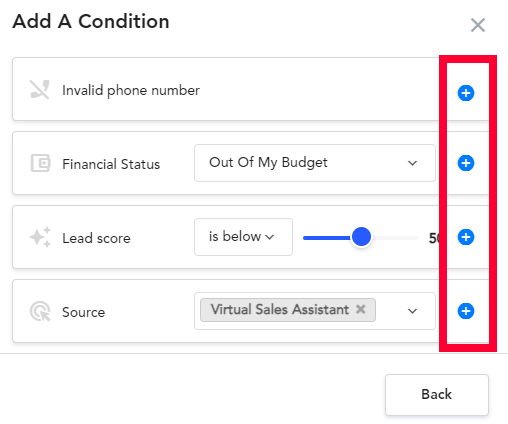The image size is (508, 424).
Task: Click the Lead score slider handle
Action: tap(361, 237)
